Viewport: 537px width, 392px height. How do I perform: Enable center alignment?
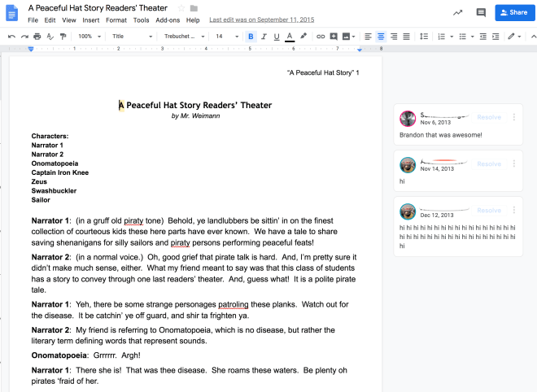click(x=381, y=37)
